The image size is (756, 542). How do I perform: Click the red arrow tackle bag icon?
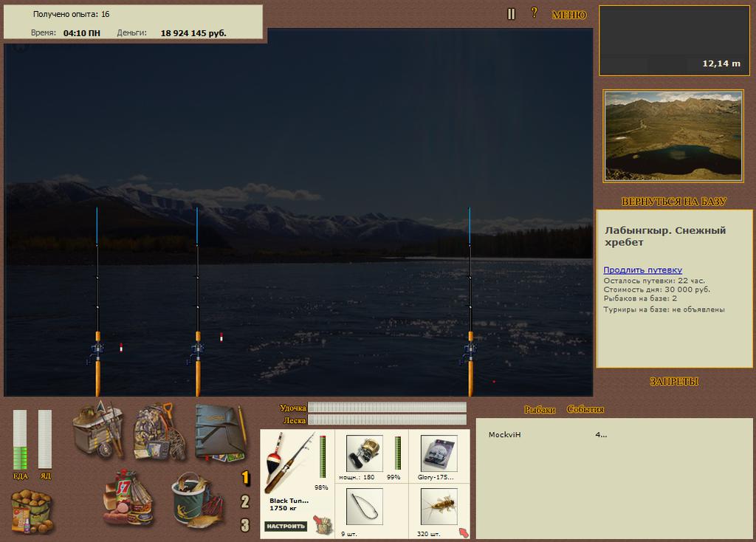[x=323, y=524]
